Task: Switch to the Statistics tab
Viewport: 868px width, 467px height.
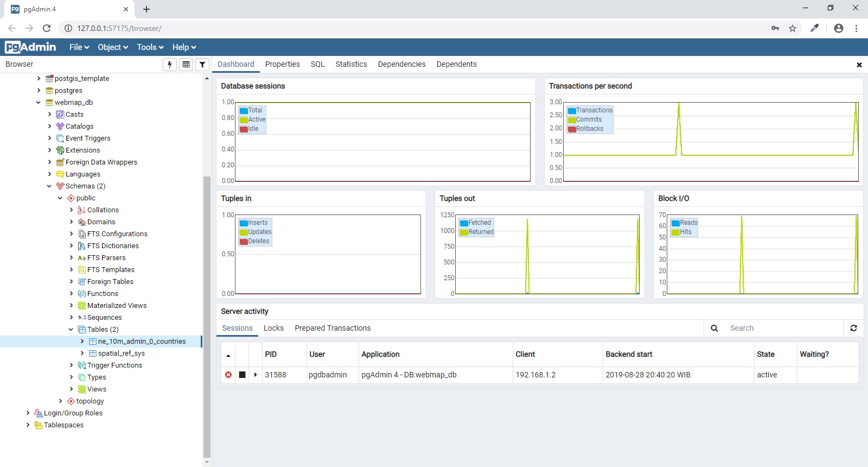Action: 351,64
